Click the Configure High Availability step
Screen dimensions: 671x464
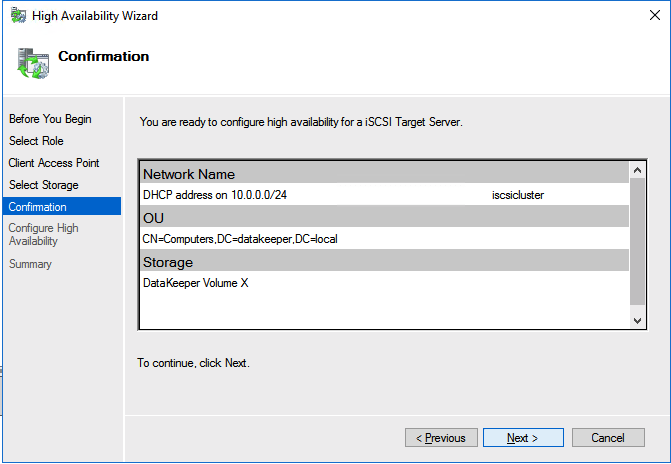(44, 234)
